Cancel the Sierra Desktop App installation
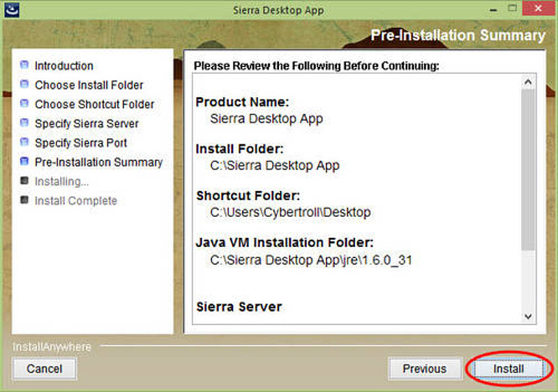Image resolution: width=558 pixels, height=392 pixels. coord(45,369)
